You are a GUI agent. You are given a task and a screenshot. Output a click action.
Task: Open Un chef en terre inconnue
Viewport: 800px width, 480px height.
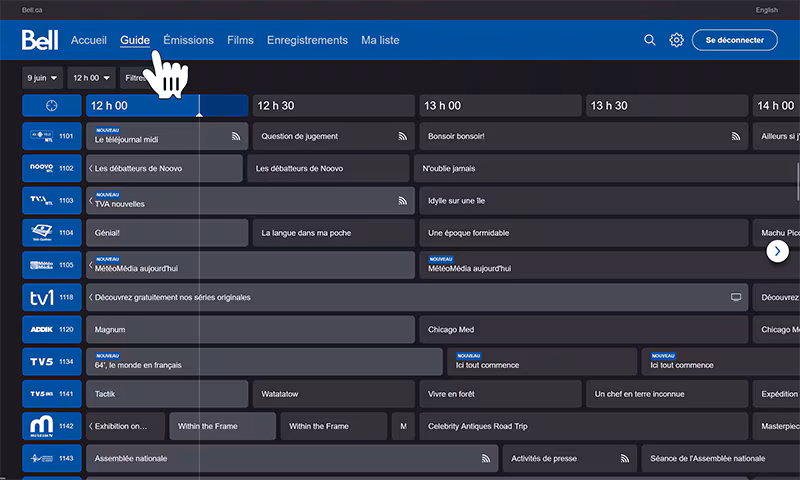667,394
